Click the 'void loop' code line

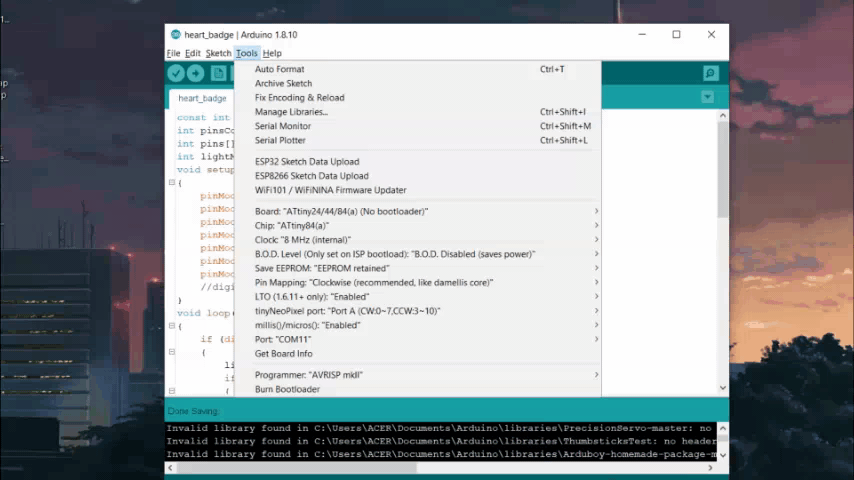click(x=205, y=313)
